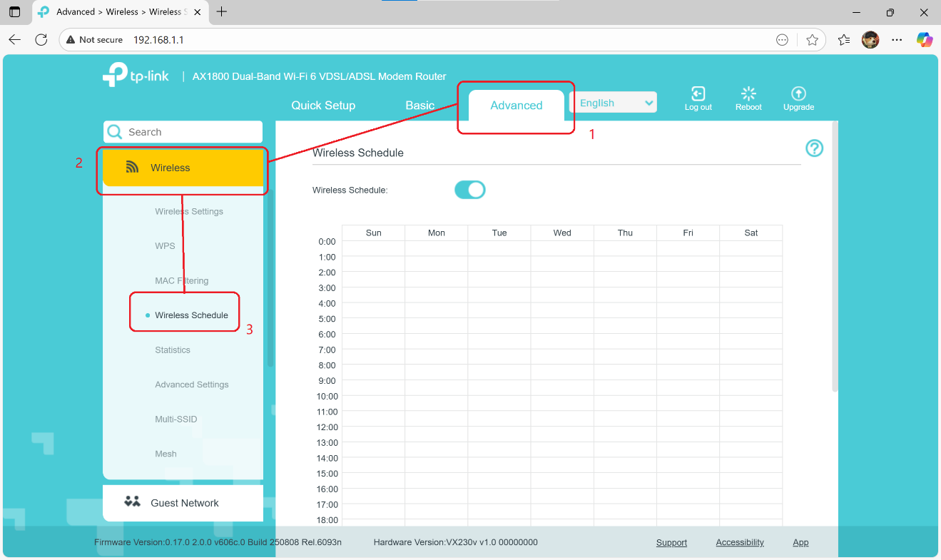Click the Reboot icon
Image resolution: width=941 pixels, height=560 pixels.
(748, 94)
